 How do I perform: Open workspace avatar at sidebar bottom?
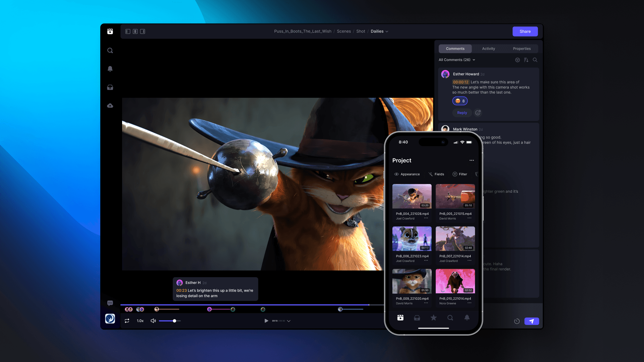(x=110, y=318)
